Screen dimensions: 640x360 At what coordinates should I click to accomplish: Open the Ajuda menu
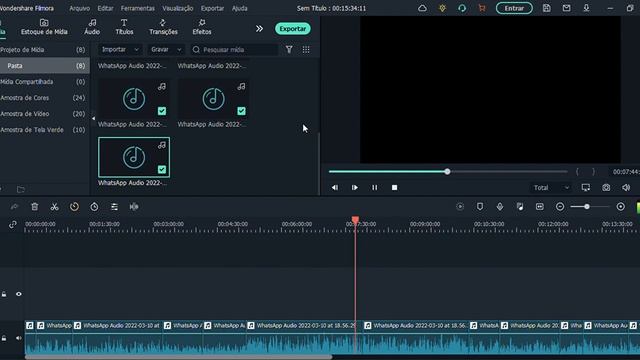[240, 8]
